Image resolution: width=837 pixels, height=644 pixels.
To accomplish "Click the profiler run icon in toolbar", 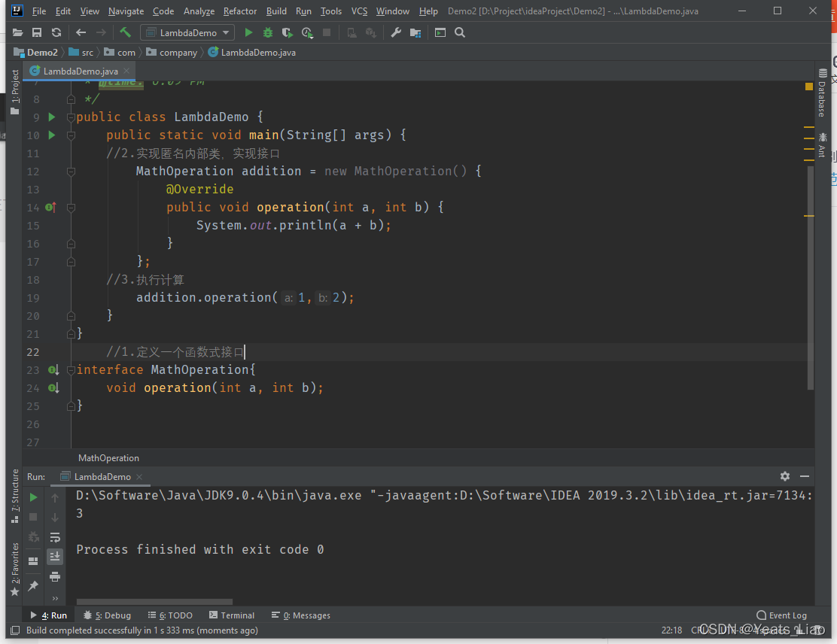I will (x=307, y=32).
